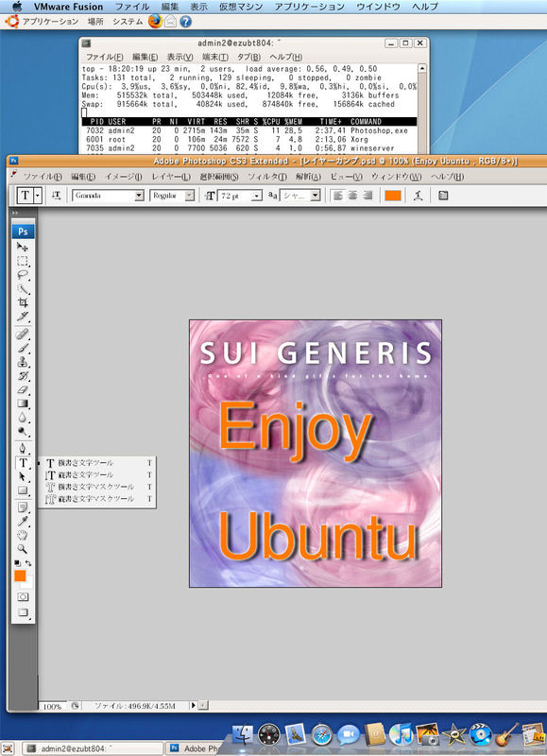Open the anti-aliasing method dropdown
Image resolution: width=547 pixels, height=756 pixels.
316,196
